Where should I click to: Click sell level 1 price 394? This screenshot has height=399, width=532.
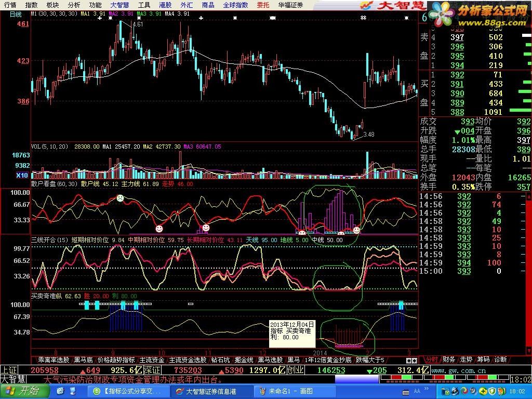click(457, 65)
